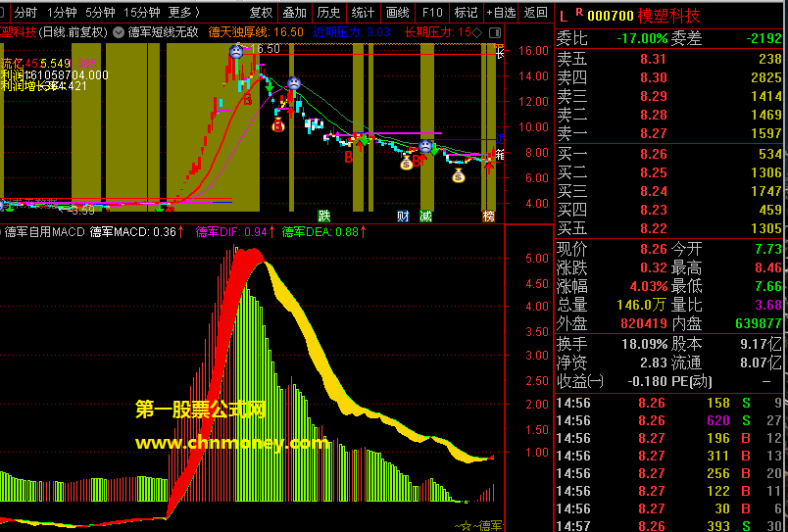Click 涨幅 value 4.03%

pos(649,287)
